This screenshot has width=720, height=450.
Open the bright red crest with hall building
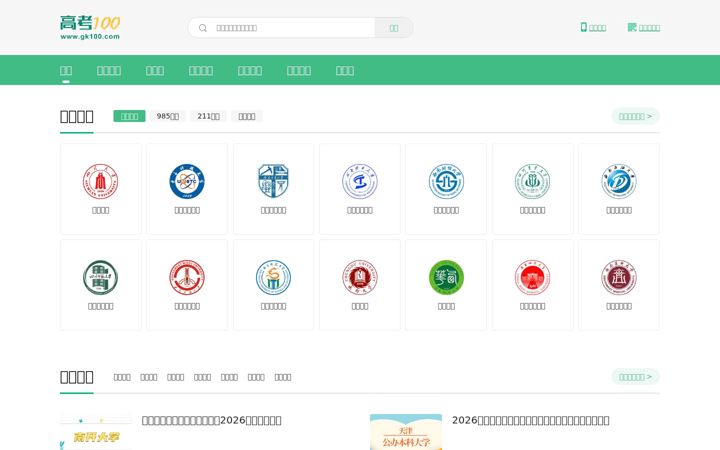tap(533, 277)
